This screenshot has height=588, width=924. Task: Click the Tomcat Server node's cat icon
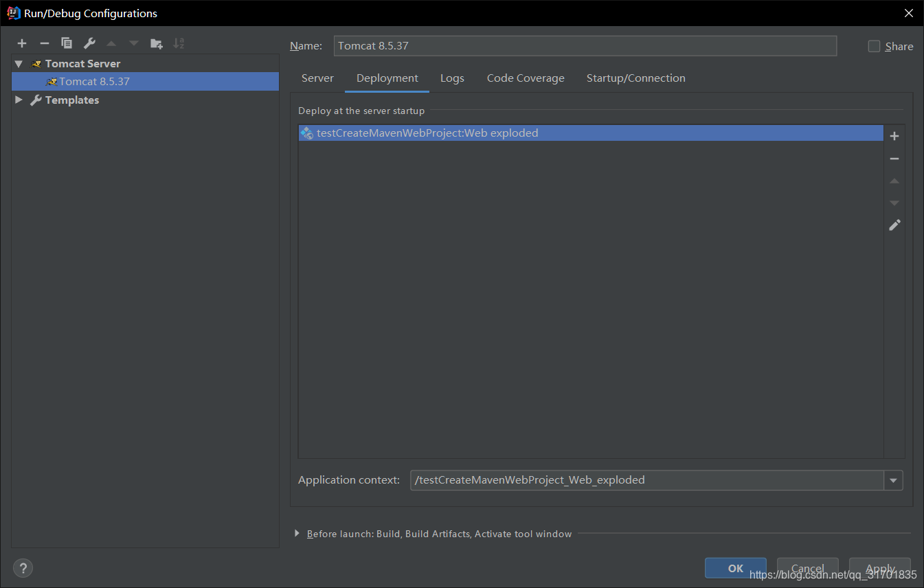click(x=37, y=64)
